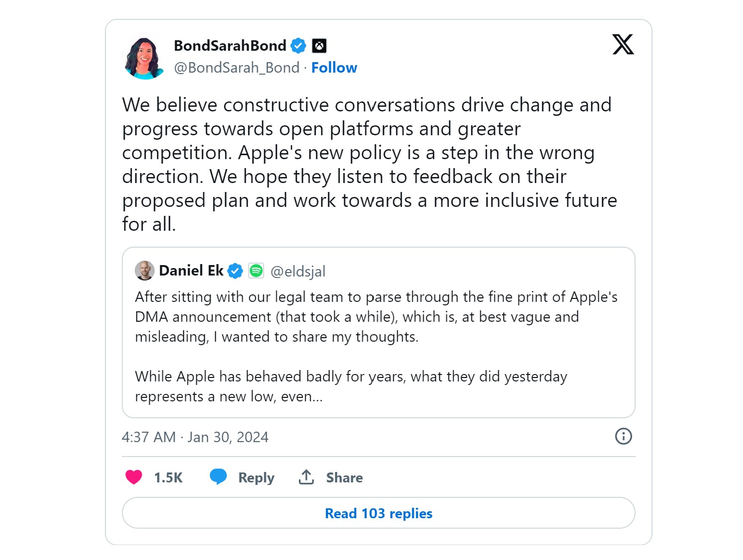Click Daniel Ek's verified checkmark badge
This screenshot has width=743, height=560.
[x=235, y=271]
